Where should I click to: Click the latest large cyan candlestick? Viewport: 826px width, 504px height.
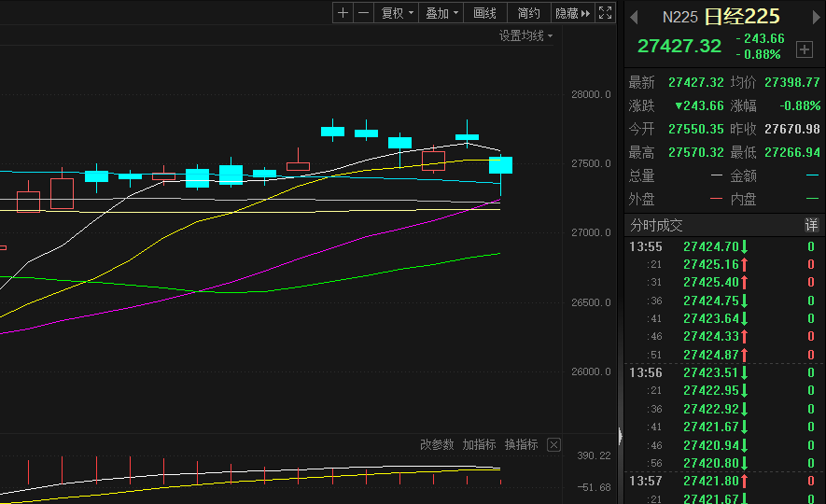click(500, 165)
